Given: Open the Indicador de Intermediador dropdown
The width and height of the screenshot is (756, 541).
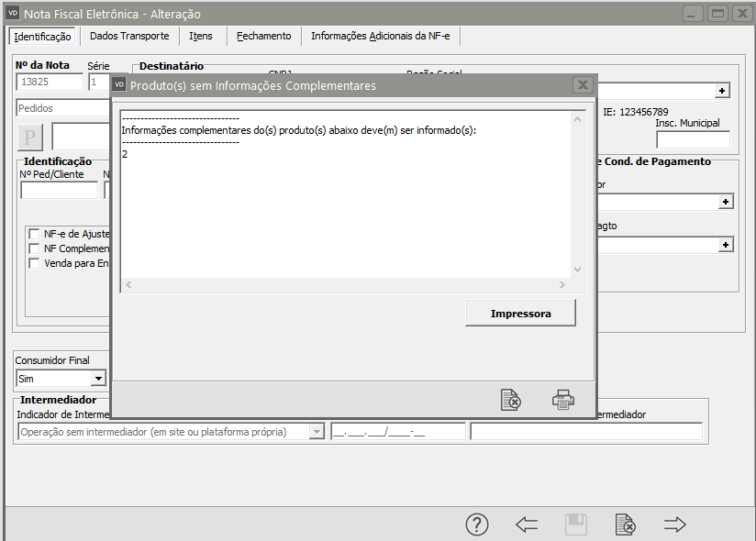Looking at the screenshot, I should tap(317, 432).
